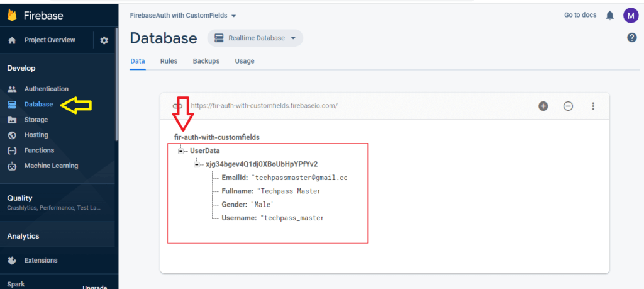644x289 pixels.
Task: Open the database three-dot overflow menu
Action: (x=592, y=106)
